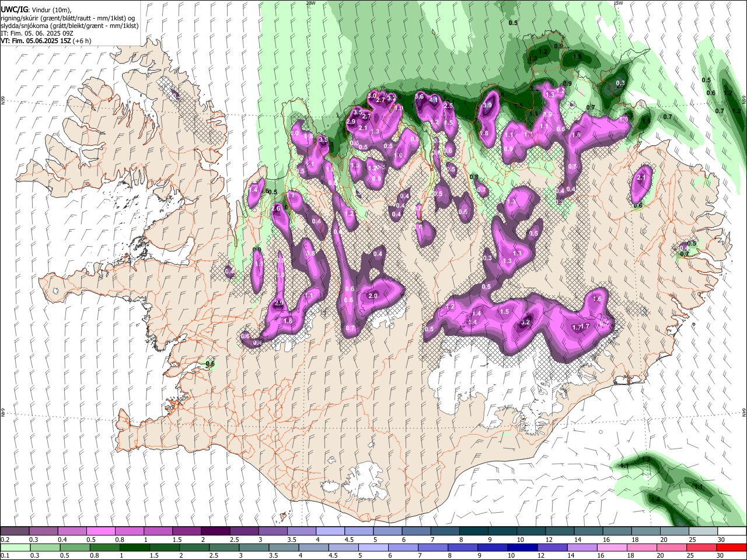Click the "1.4" rain value in the southeast offshore band
The width and height of the screenshot is (747, 560).
pos(655,499)
